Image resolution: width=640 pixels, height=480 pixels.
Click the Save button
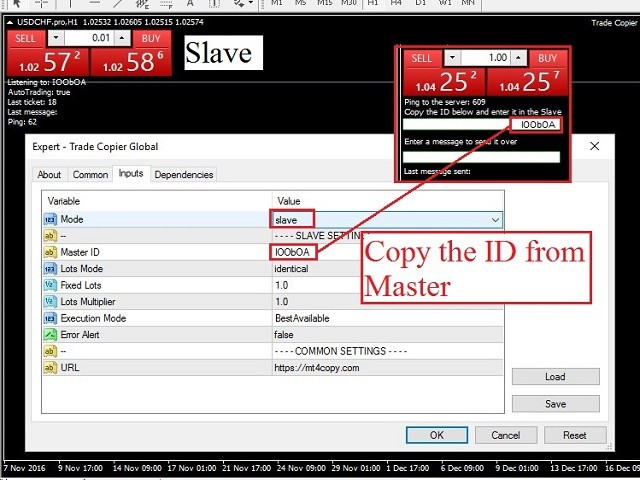tap(556, 404)
